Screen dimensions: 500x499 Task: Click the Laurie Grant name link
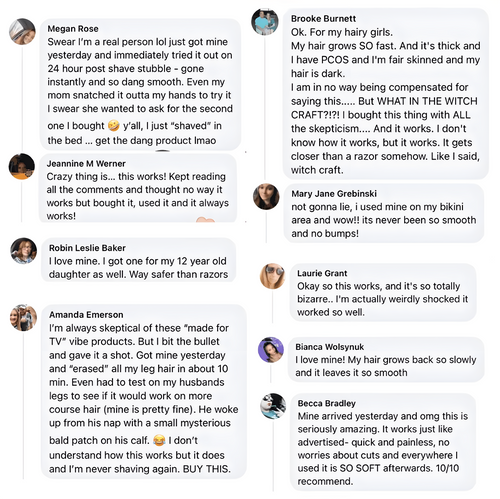322,273
